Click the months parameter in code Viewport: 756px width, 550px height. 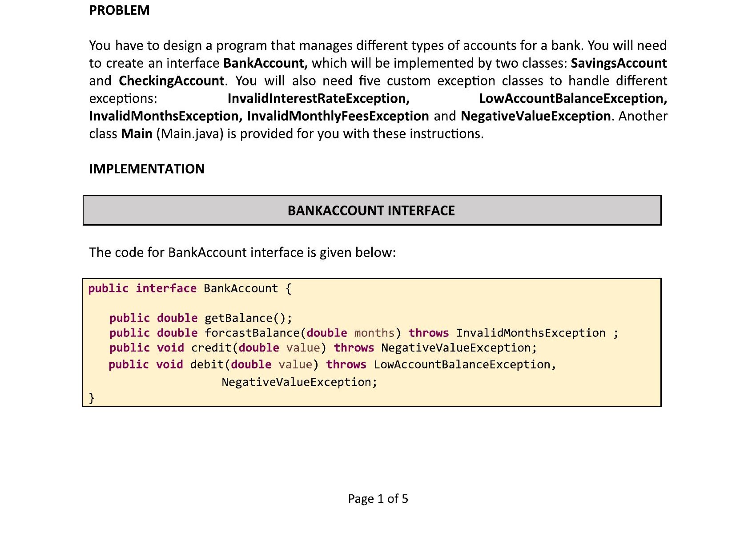(374, 333)
